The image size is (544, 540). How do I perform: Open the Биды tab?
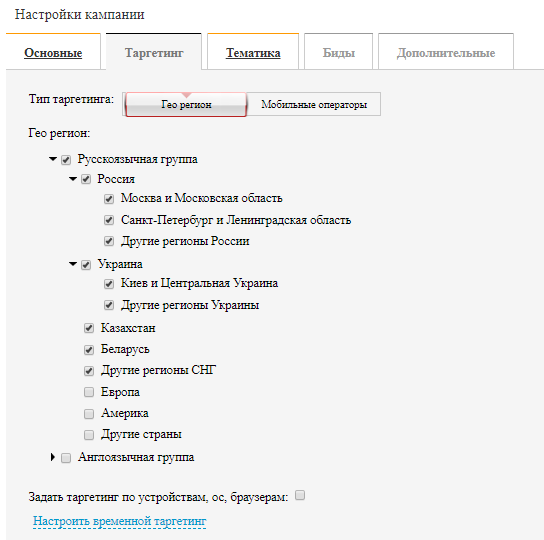[339, 53]
